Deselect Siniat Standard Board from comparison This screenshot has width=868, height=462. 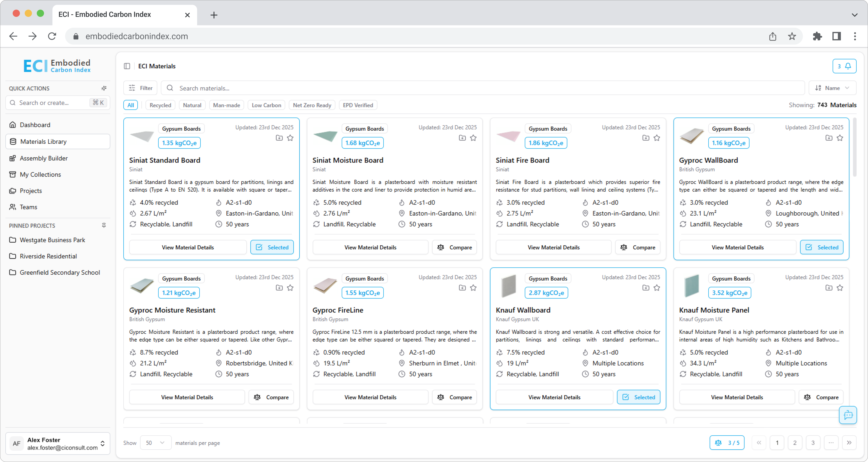[272, 247]
